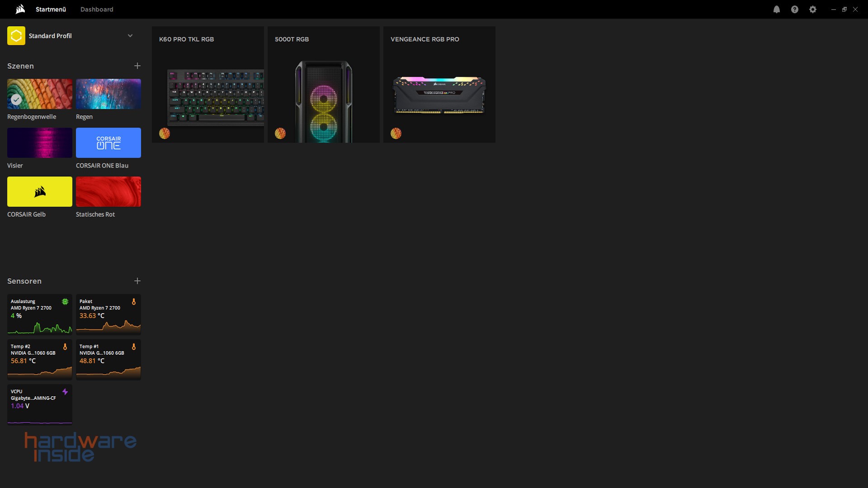The width and height of the screenshot is (868, 488).
Task: Close the iCUE window
Action: pos(855,9)
